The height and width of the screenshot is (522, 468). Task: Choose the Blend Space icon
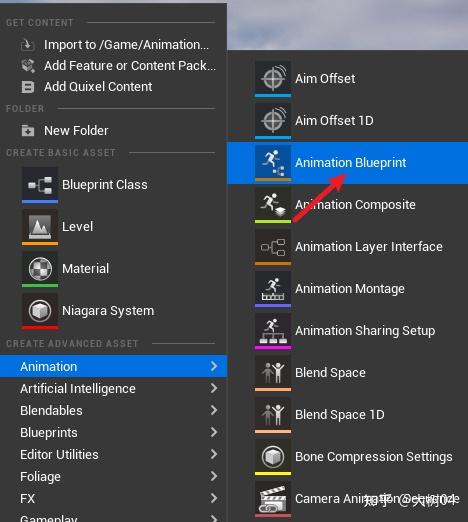coord(273,373)
